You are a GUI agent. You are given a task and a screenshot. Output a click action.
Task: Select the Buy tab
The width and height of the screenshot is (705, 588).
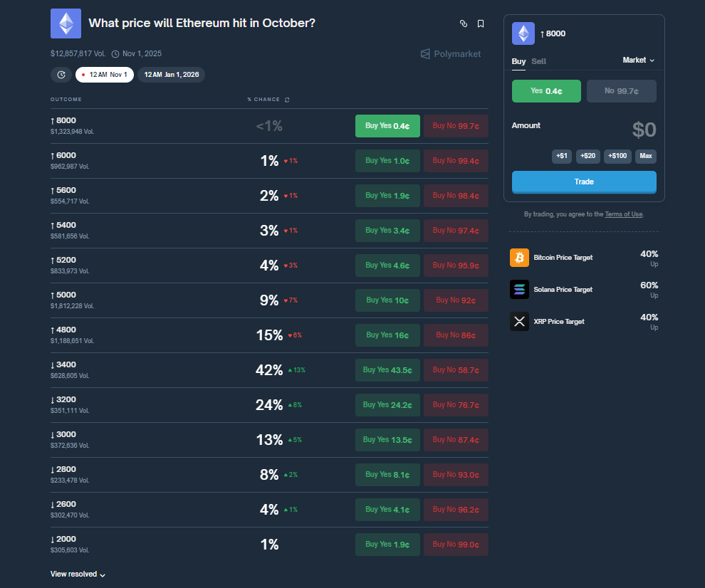point(518,61)
